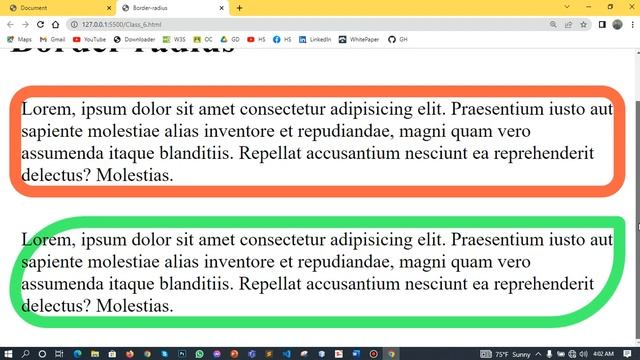The height and width of the screenshot is (360, 640).
Task: Open the notification center
Action: click(x=627, y=354)
